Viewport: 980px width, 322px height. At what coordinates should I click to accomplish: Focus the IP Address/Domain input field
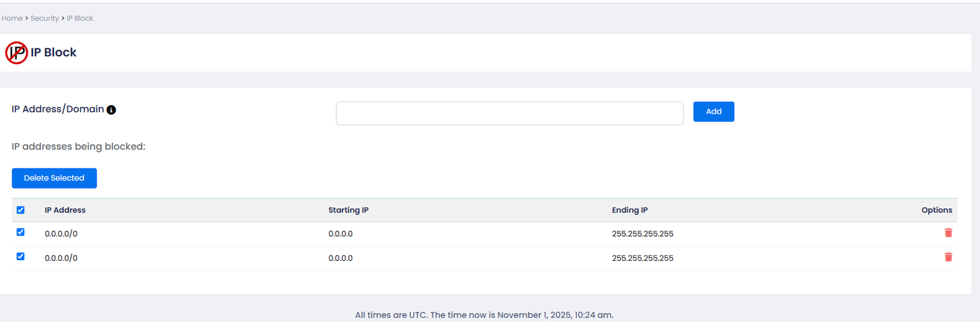click(x=509, y=113)
